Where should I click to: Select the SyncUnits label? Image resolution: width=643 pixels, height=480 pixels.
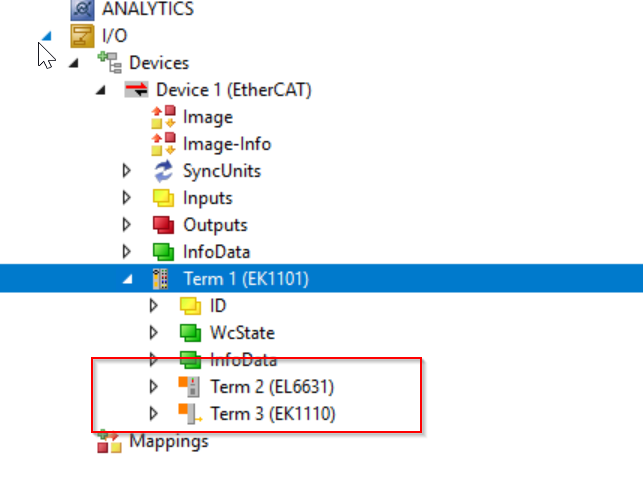(222, 171)
